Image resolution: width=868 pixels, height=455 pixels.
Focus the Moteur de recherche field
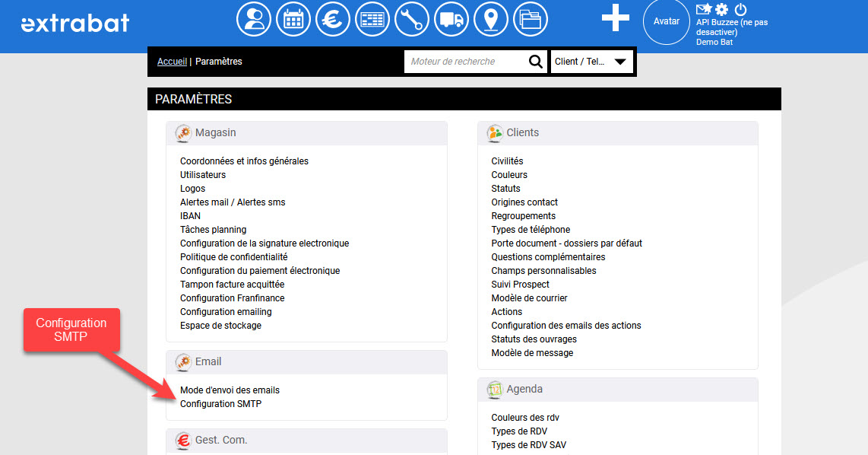point(464,62)
